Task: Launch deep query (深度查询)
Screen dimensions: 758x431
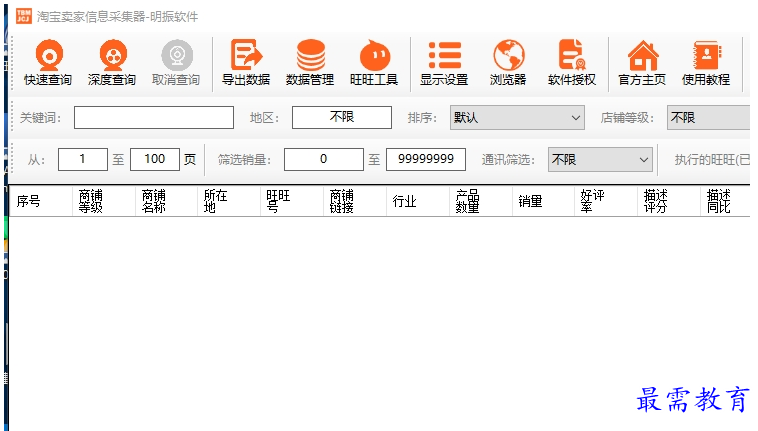Action: pos(112,63)
